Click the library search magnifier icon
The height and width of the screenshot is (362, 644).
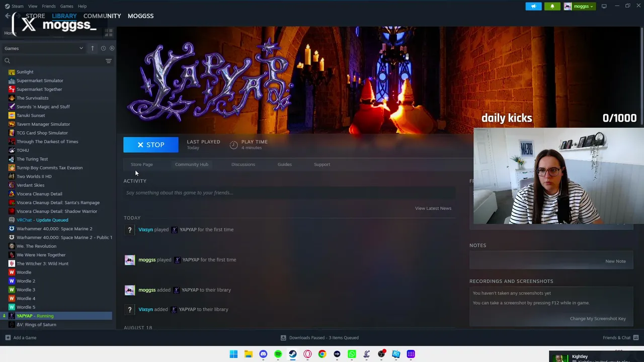[7, 61]
